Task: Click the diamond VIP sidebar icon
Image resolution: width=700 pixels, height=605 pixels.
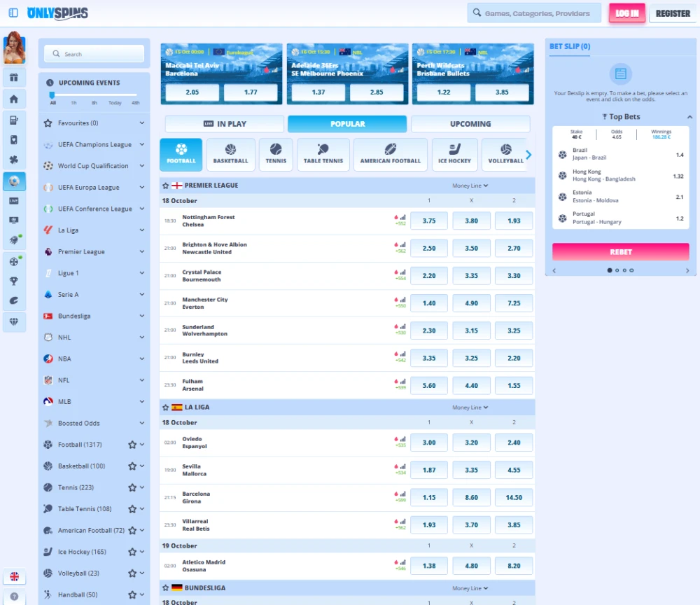Action: click(x=14, y=321)
